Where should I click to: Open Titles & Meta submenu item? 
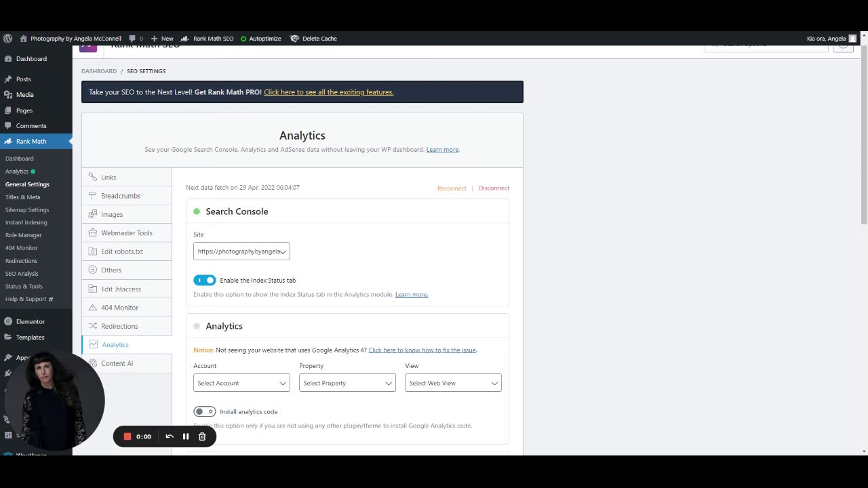23,197
